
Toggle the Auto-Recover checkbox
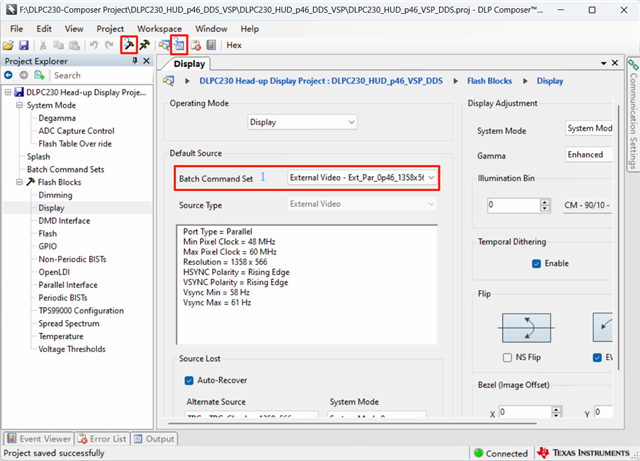189,381
